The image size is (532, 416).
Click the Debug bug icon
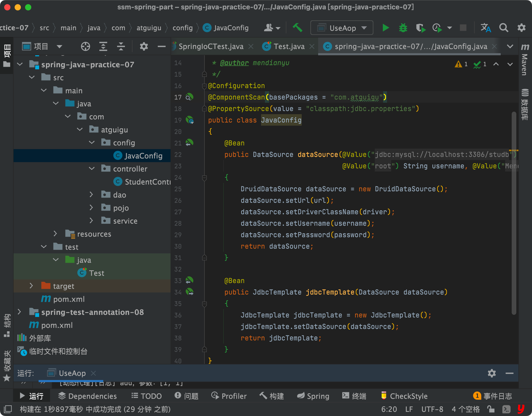click(x=403, y=28)
